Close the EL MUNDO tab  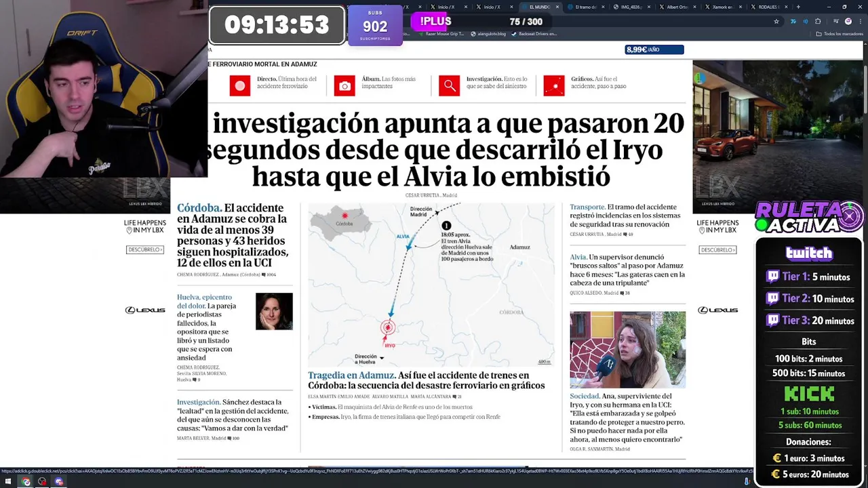tap(557, 7)
